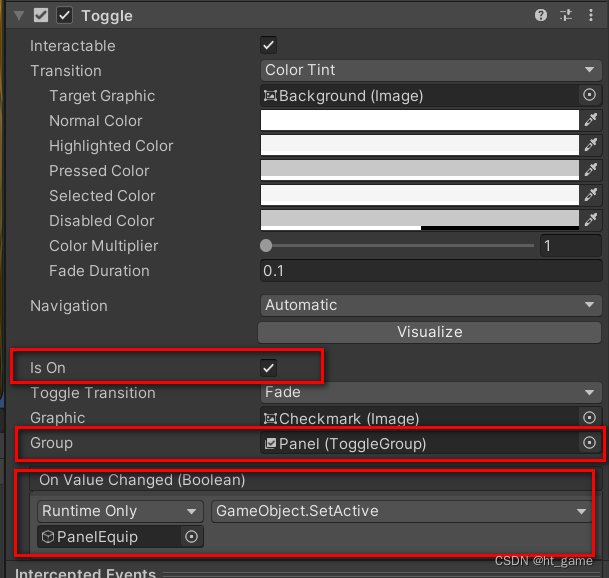Open the GameObject.SetActive function dropdown
This screenshot has width=609, height=578.
pyautogui.click(x=402, y=511)
